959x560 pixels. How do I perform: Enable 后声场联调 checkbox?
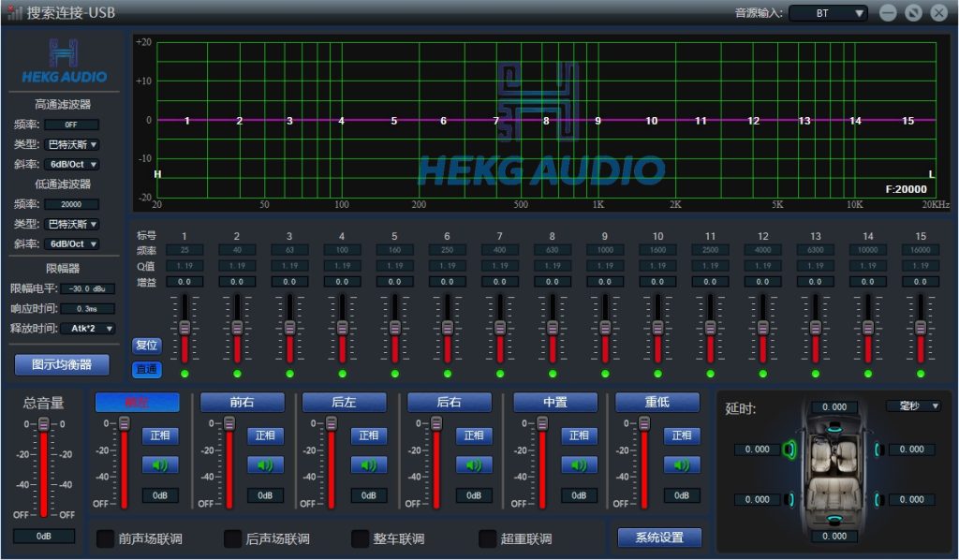(x=233, y=538)
